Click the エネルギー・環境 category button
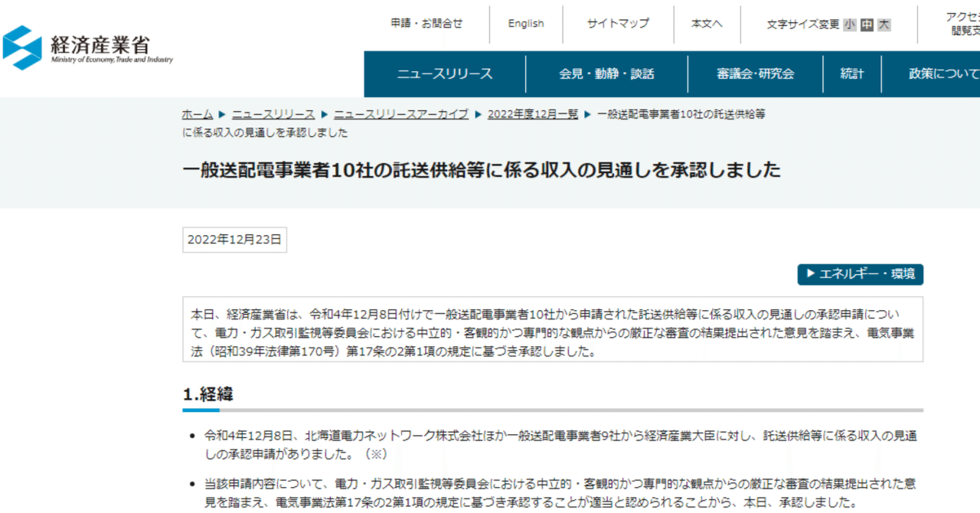Viewport: 980px width, 513px height. click(860, 274)
